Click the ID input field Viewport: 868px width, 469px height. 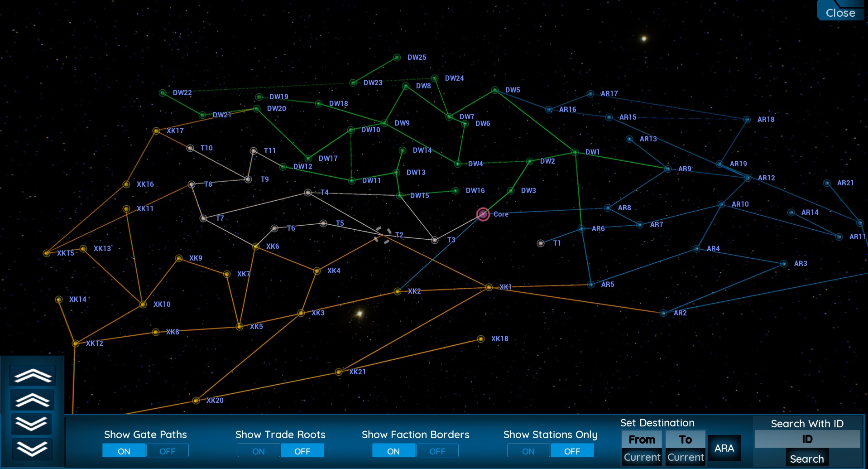tap(806, 439)
